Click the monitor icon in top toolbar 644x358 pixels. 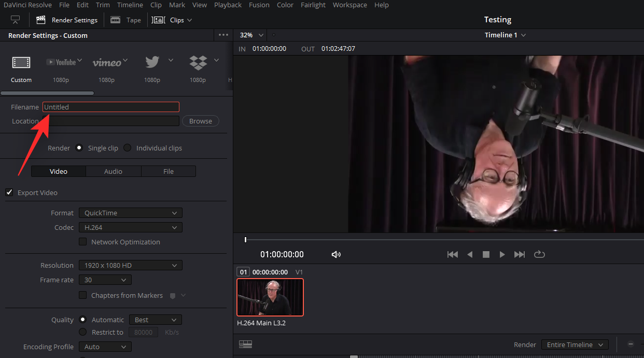point(16,20)
